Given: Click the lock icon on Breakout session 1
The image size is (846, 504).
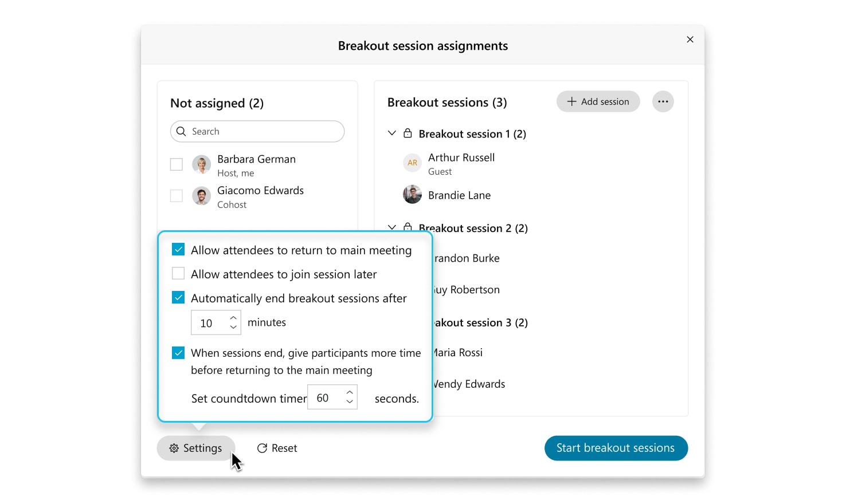Looking at the screenshot, I should tap(408, 133).
